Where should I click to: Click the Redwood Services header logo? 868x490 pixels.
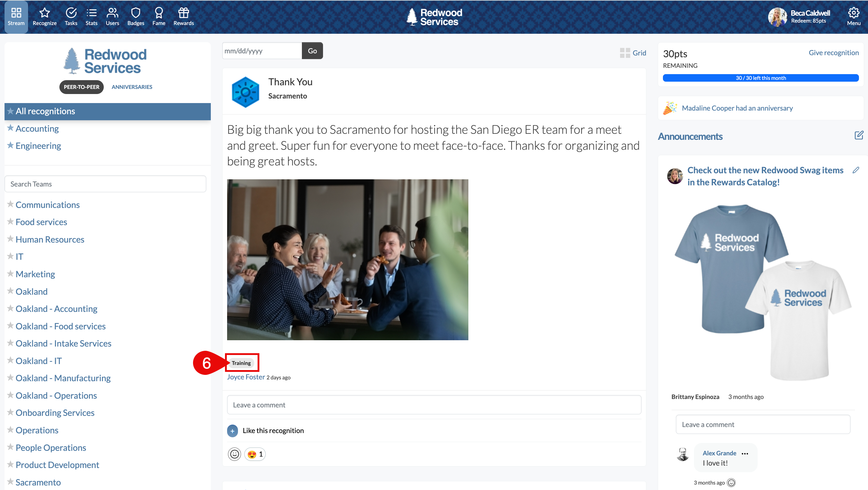point(434,17)
